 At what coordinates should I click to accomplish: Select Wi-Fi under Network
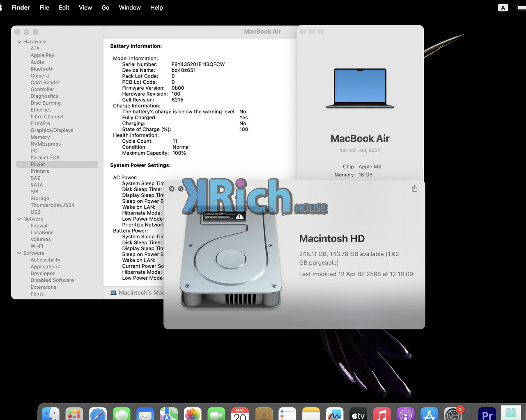tap(37, 246)
